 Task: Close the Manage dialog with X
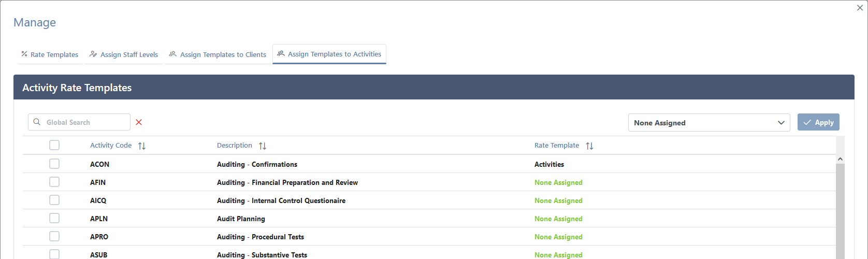tap(860, 8)
